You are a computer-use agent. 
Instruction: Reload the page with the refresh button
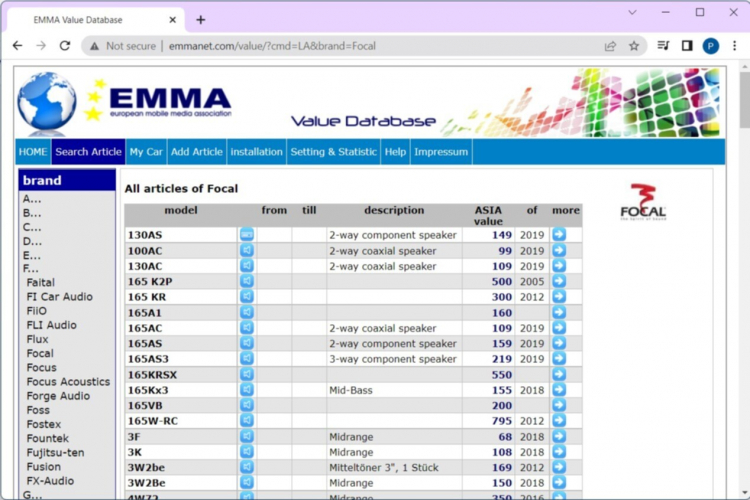(x=65, y=46)
